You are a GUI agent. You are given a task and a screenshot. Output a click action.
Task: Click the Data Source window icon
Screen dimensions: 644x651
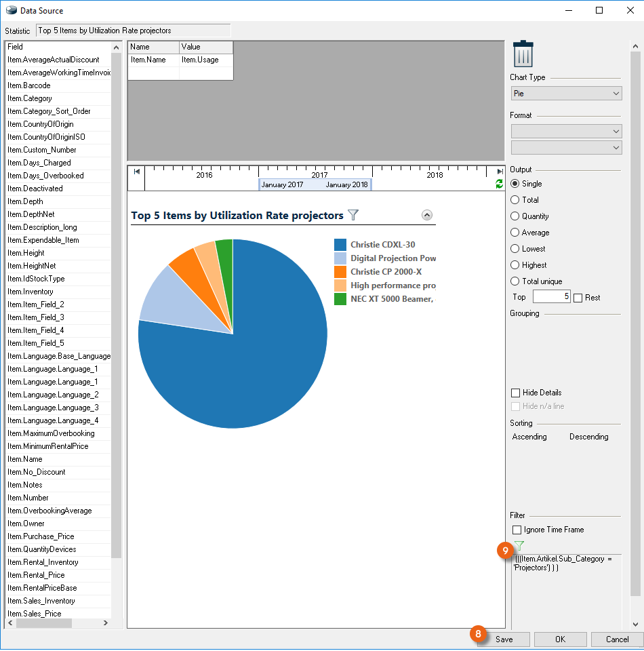tap(11, 10)
